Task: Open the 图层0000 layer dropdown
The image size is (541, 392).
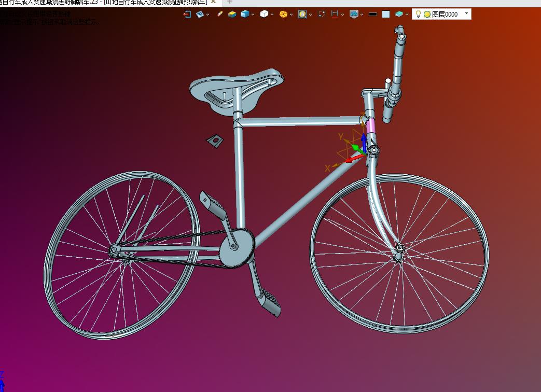Action: point(466,13)
